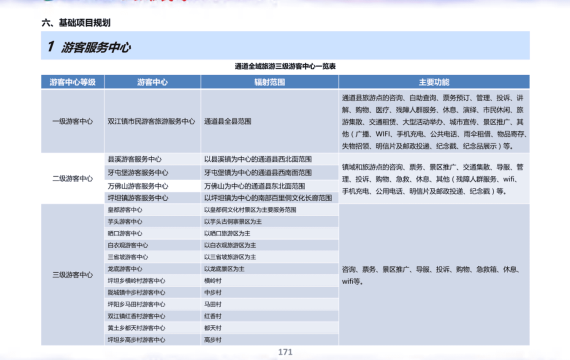Select the 白衣观游客中心 cell
The image size is (570, 360).
coord(152,245)
